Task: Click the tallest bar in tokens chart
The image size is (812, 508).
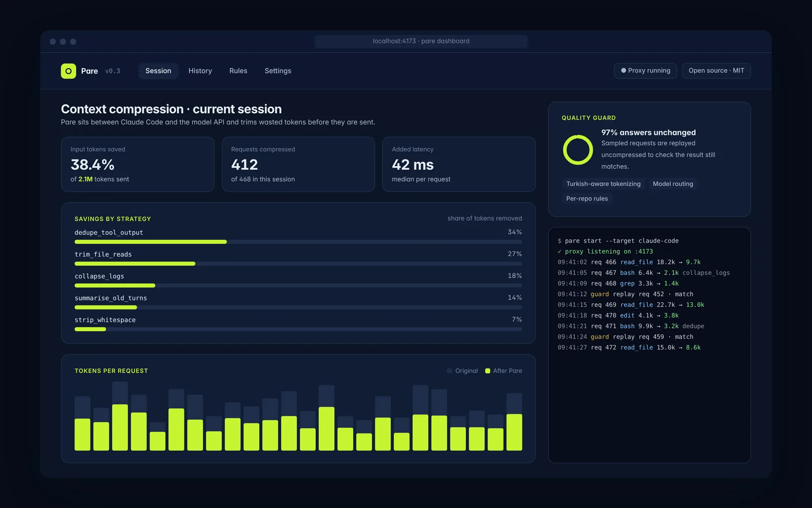Action: [120, 416]
